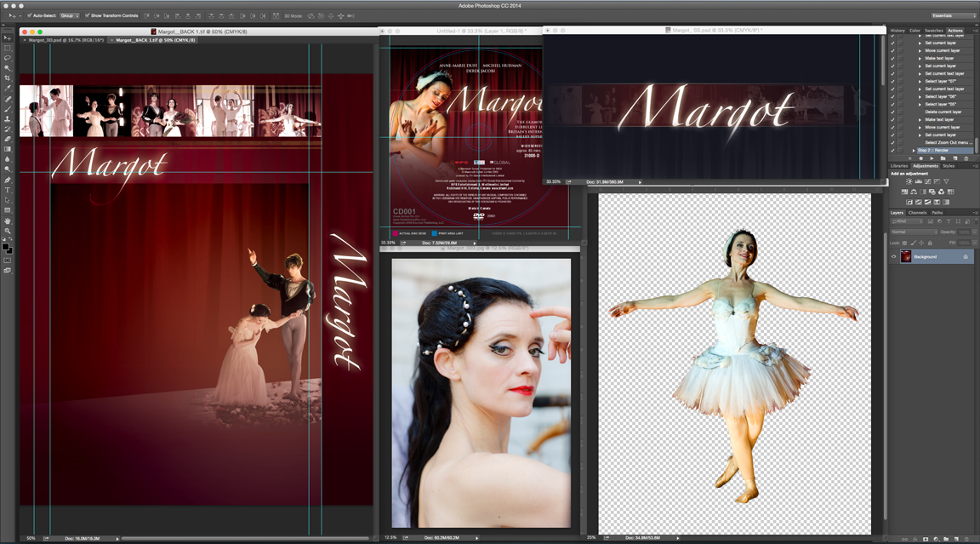This screenshot has height=544, width=980.
Task: Add Color Balance adjustment icon
Action: click(914, 192)
